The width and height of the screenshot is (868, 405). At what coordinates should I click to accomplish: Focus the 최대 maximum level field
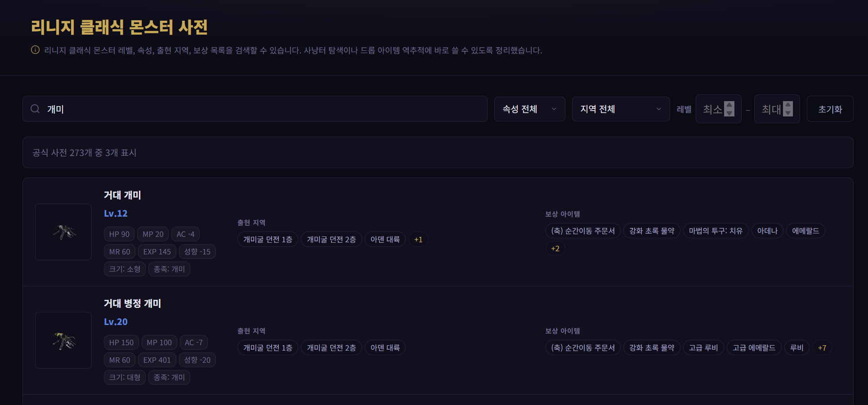[777, 109]
